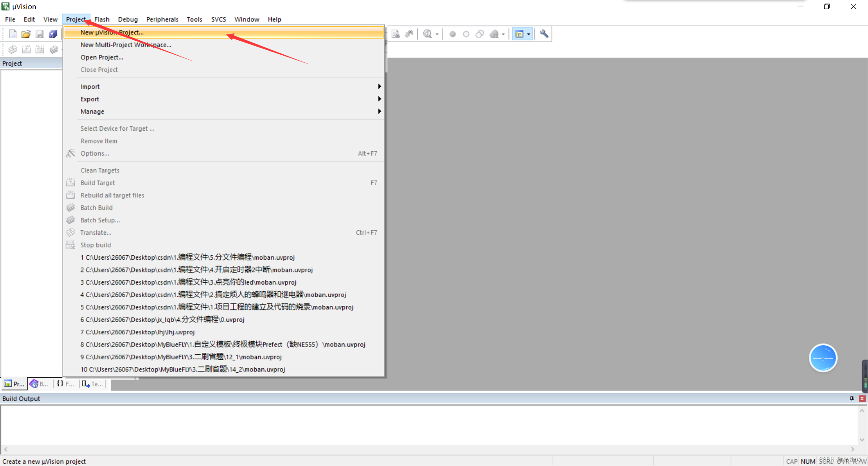This screenshot has height=466, width=868.
Task: Switch to the Pr... Project tab
Action: (x=14, y=384)
